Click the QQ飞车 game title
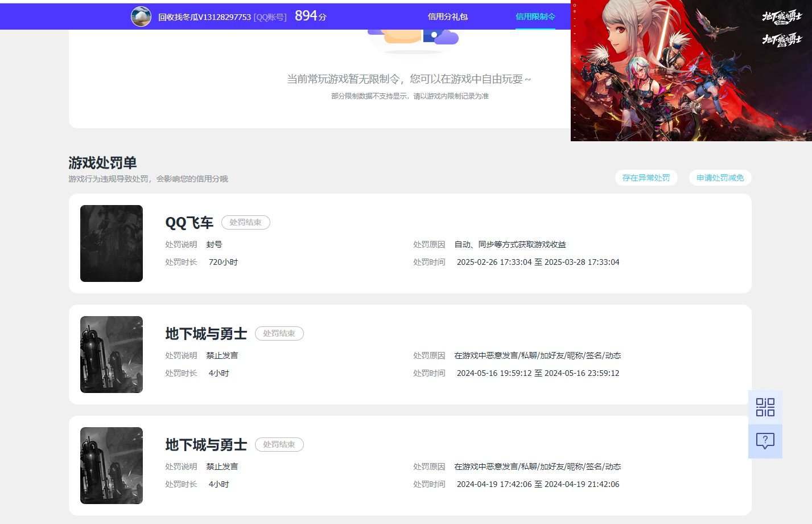The width and height of the screenshot is (812, 524). click(x=189, y=223)
